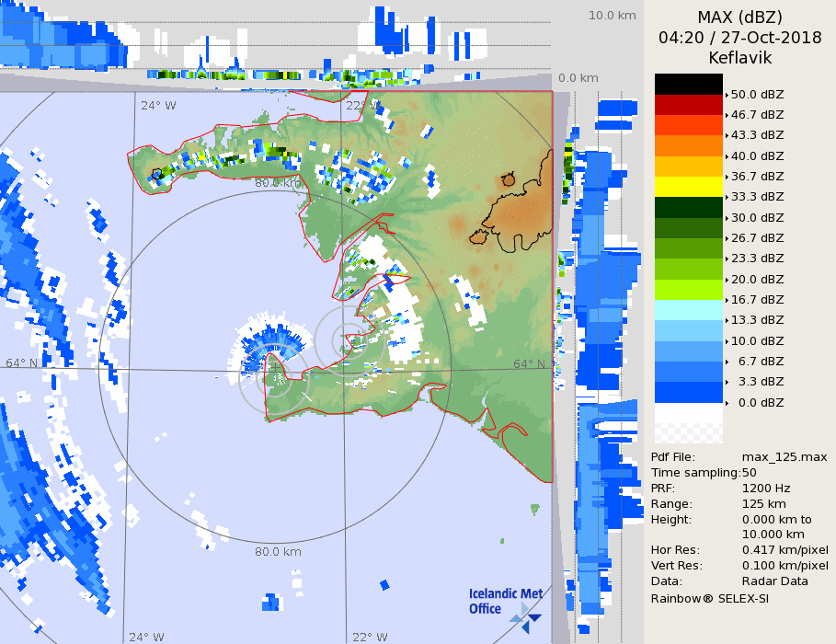
Task: Pick the yellow 33.3 dBZ legend color
Action: pos(688,187)
